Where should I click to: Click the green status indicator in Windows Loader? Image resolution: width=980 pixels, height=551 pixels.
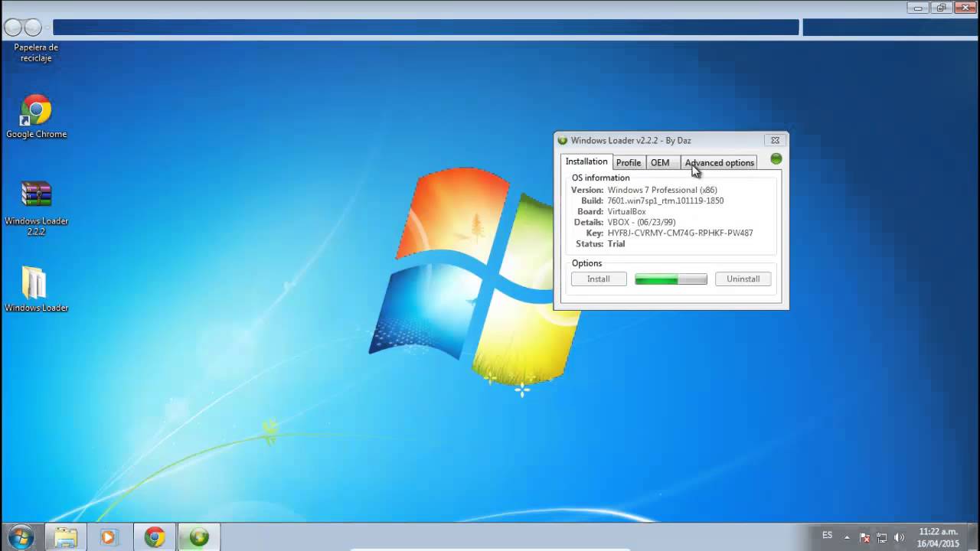776,159
